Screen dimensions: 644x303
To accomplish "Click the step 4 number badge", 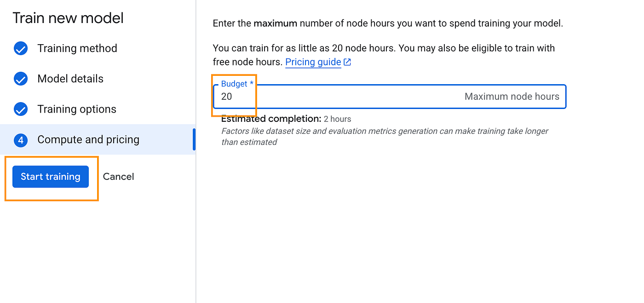I will coord(21,140).
